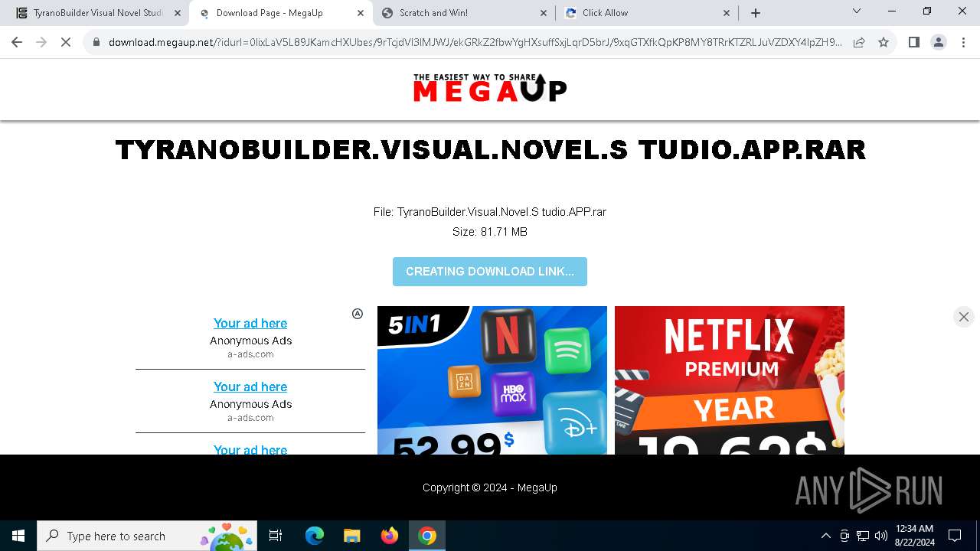Switch to the Scratch and Win! tab
Viewport: 980px width, 551px height.
pos(464,13)
